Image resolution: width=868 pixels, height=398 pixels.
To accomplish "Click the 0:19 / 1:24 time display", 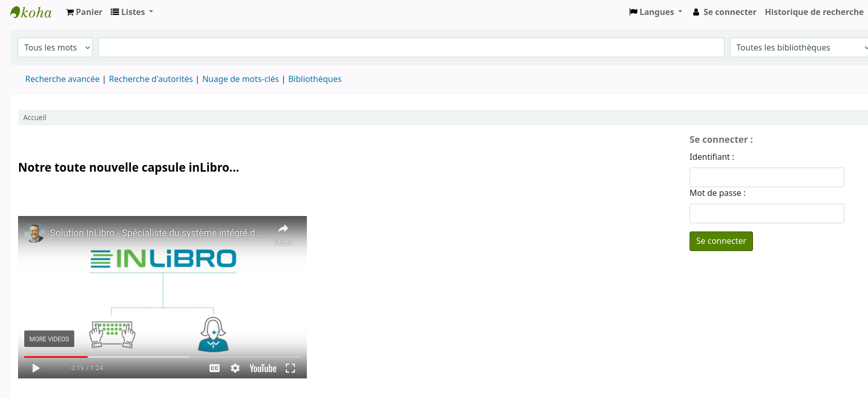I will click(87, 368).
